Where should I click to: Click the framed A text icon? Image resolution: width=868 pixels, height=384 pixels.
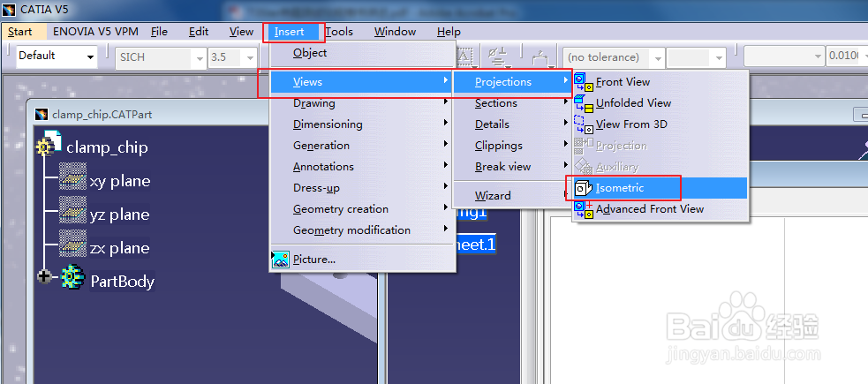(x=464, y=56)
